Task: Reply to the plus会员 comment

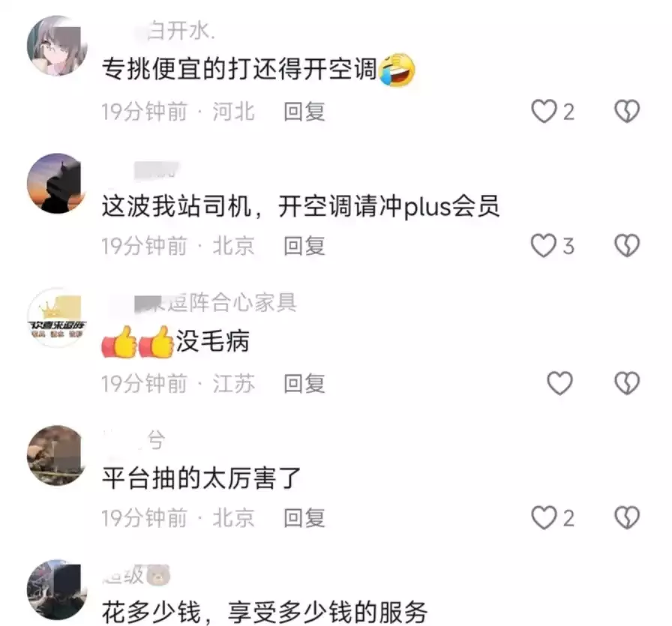Action: point(304,246)
